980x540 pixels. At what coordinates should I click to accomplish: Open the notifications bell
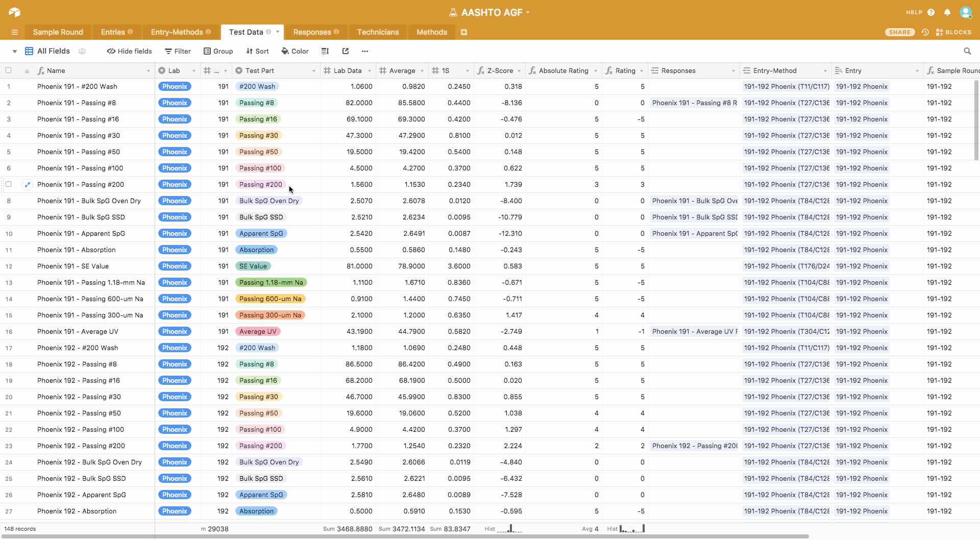947,12
